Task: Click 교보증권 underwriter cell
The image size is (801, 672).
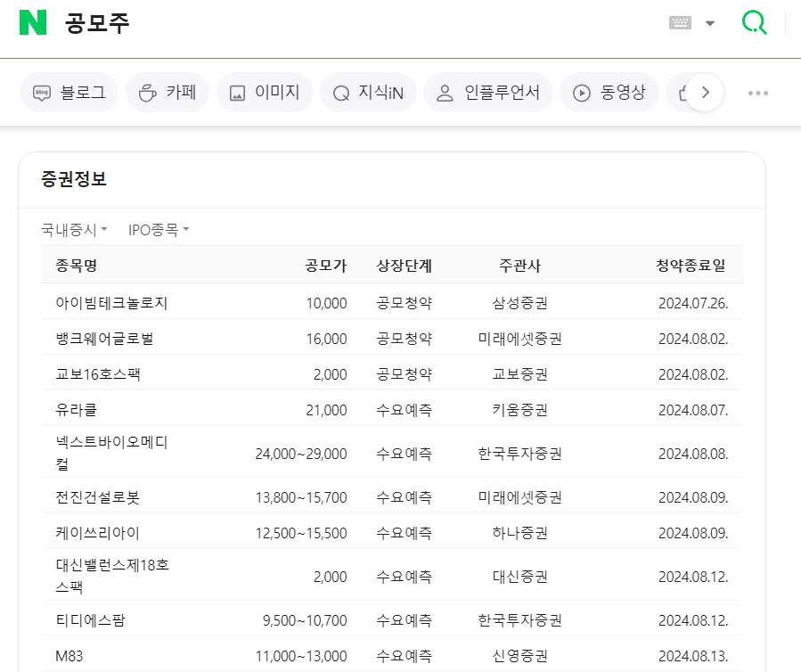Action: click(519, 374)
